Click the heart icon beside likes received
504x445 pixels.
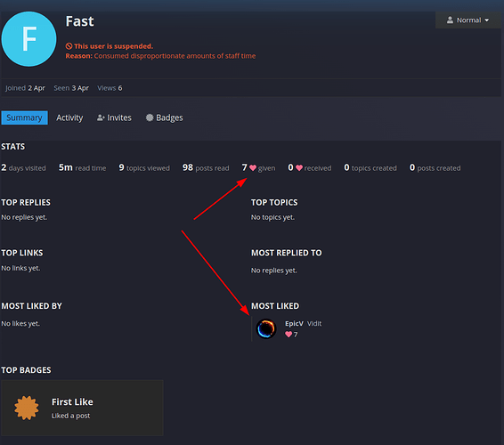(299, 168)
